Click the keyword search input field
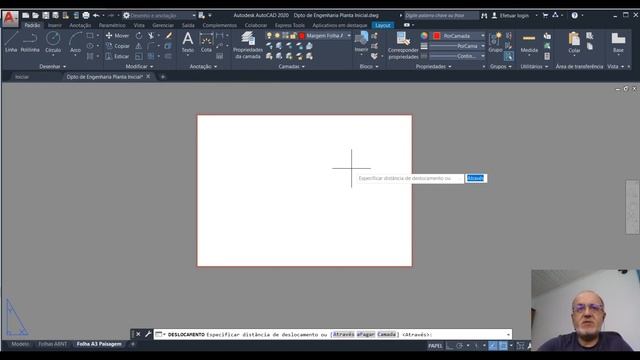Viewport: 640px width, 360px height. (441, 15)
